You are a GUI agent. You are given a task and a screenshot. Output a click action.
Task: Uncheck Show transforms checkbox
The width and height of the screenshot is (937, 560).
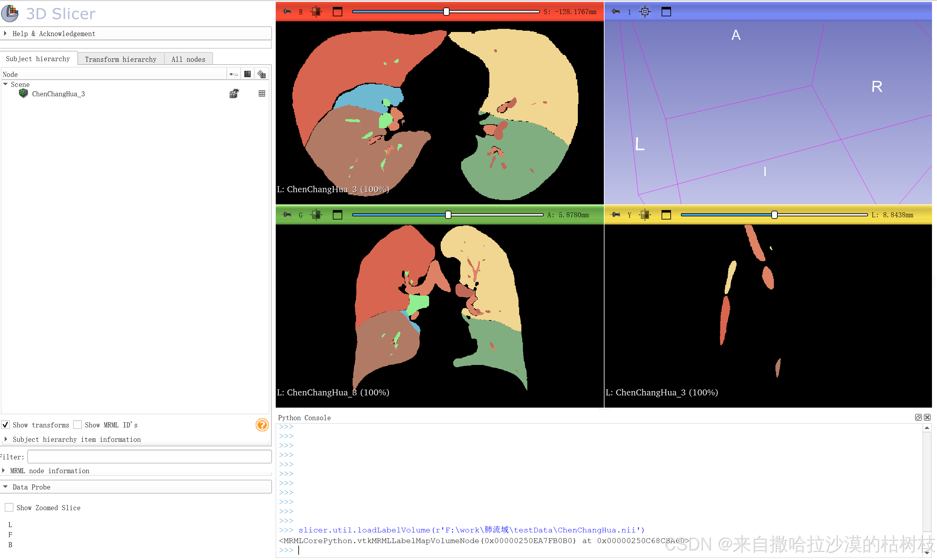tap(6, 425)
